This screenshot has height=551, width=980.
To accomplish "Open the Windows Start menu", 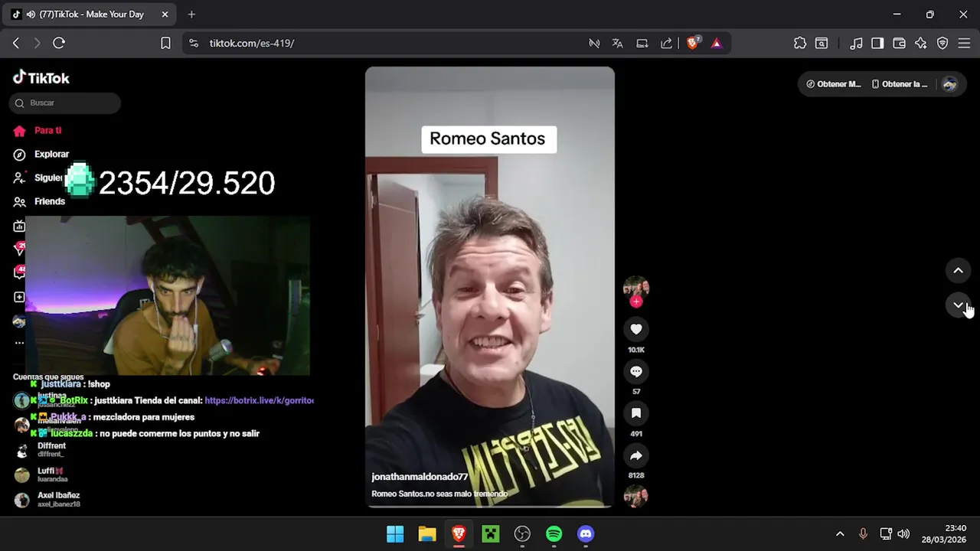I will [395, 534].
